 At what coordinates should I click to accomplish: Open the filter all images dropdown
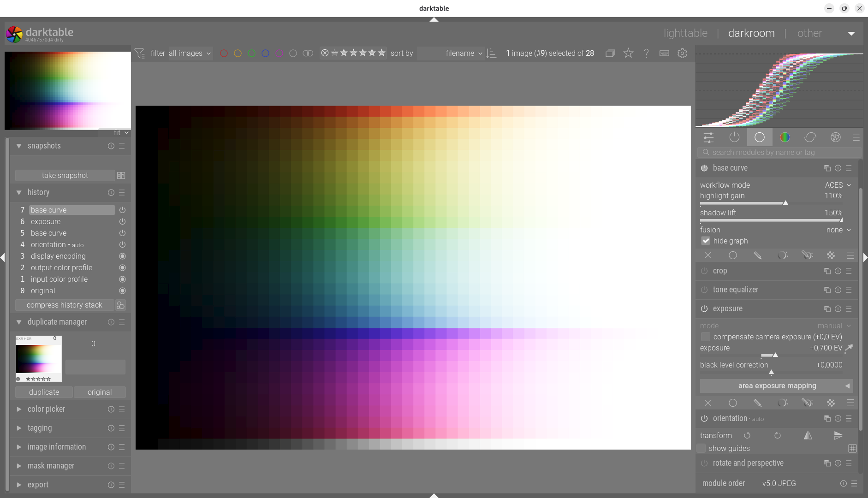point(190,53)
